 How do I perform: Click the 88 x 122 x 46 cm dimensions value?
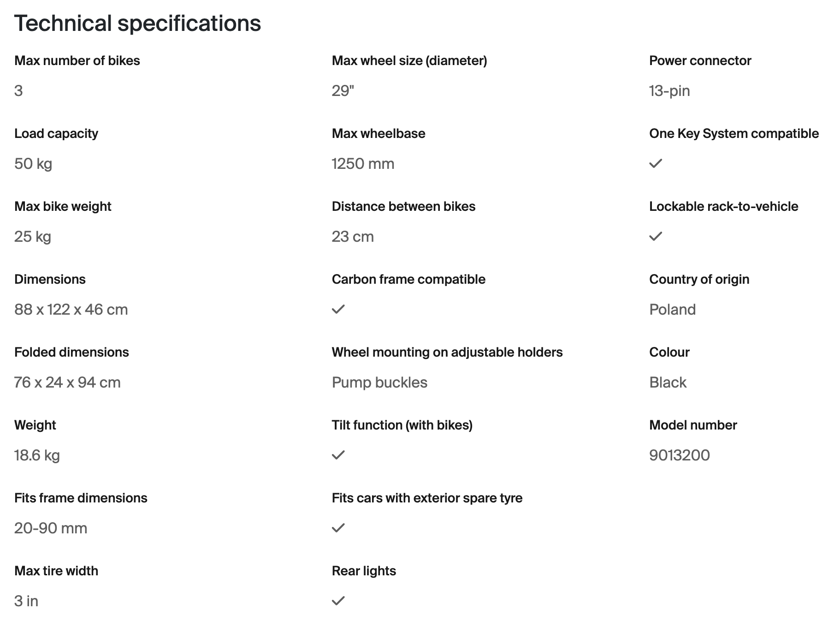71,310
